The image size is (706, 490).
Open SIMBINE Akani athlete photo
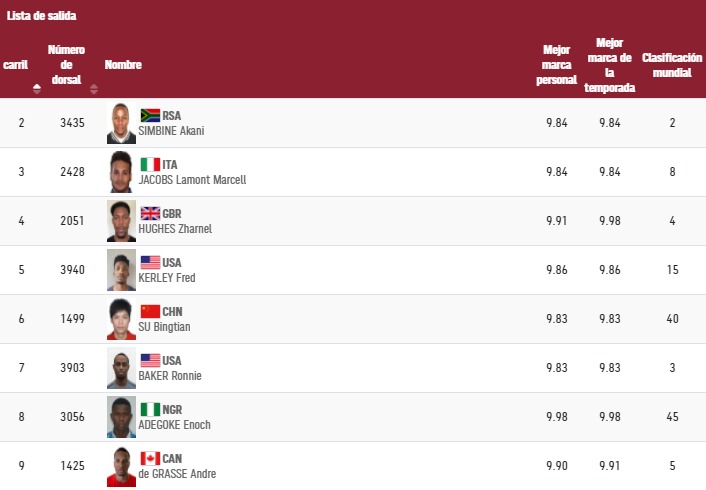click(x=121, y=123)
